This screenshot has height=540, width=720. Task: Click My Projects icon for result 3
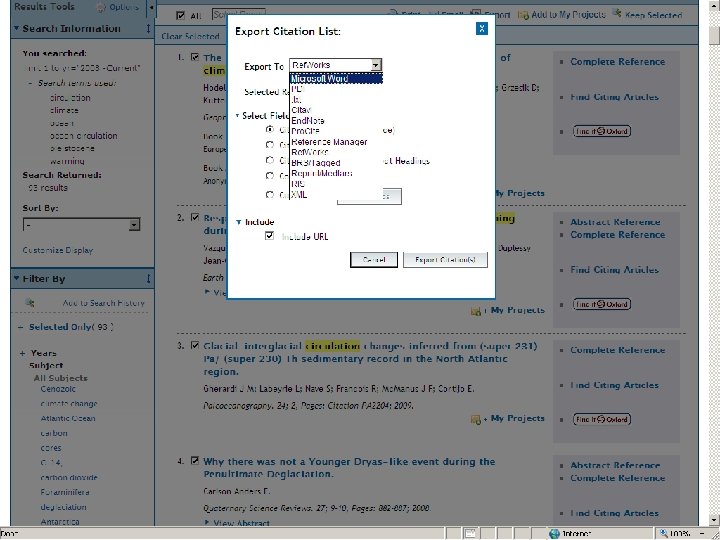point(476,419)
